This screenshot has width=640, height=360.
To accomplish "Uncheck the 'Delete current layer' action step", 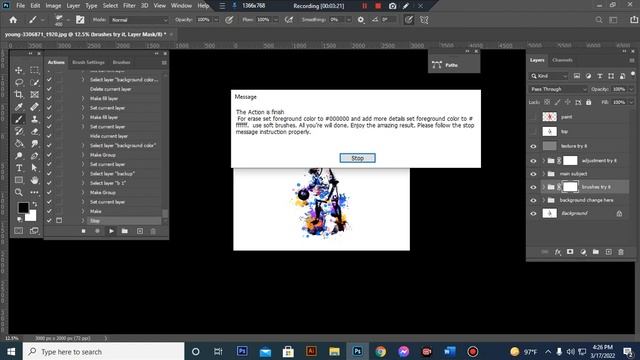I will pos(49,89).
